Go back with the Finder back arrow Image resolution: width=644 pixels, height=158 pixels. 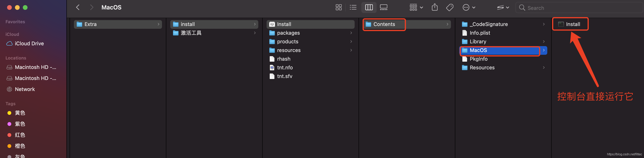78,7
